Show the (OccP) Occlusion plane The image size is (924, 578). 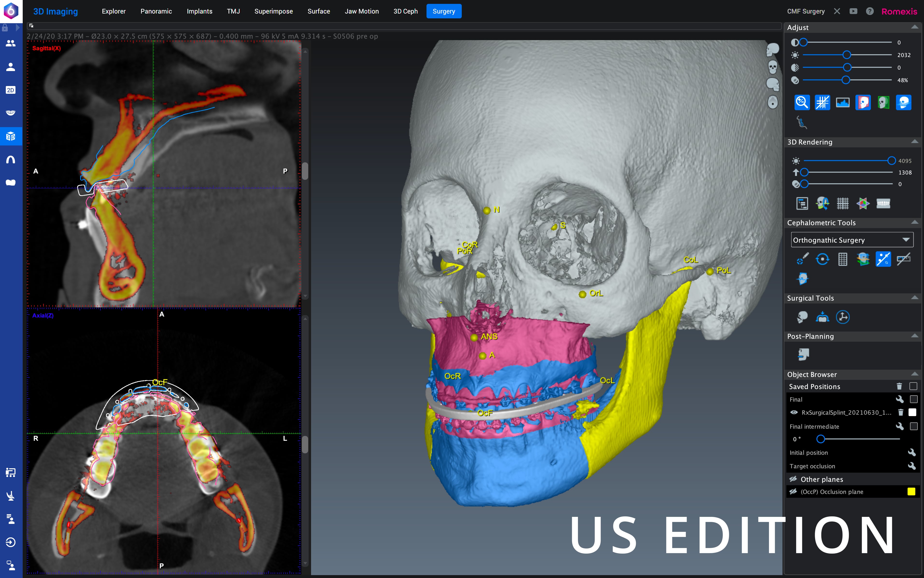pos(793,492)
